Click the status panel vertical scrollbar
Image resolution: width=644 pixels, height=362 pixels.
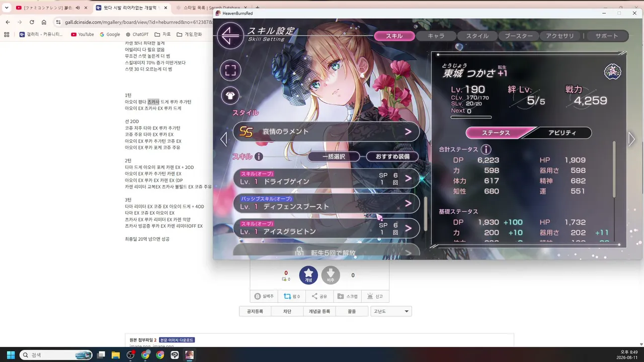pyautogui.click(x=614, y=169)
